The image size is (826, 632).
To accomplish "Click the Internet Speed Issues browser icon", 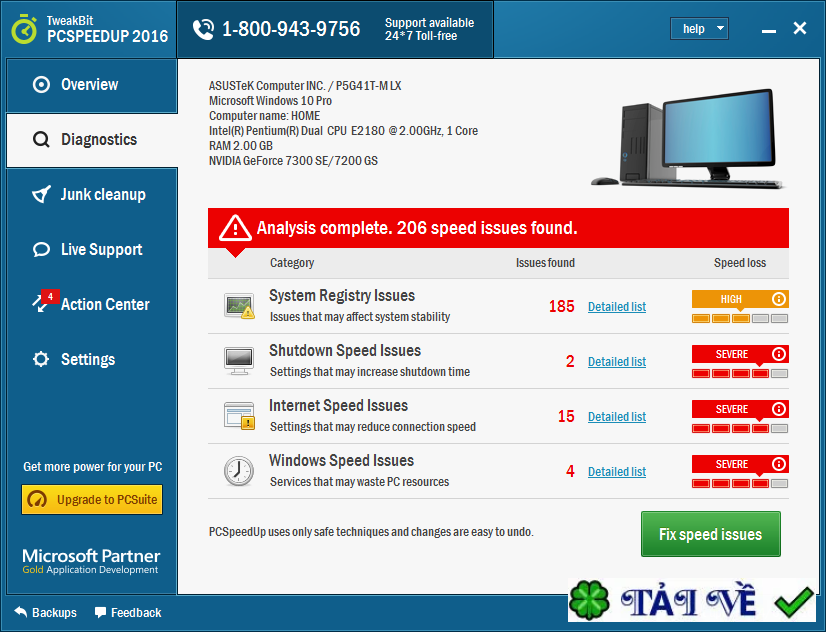I will 240,416.
